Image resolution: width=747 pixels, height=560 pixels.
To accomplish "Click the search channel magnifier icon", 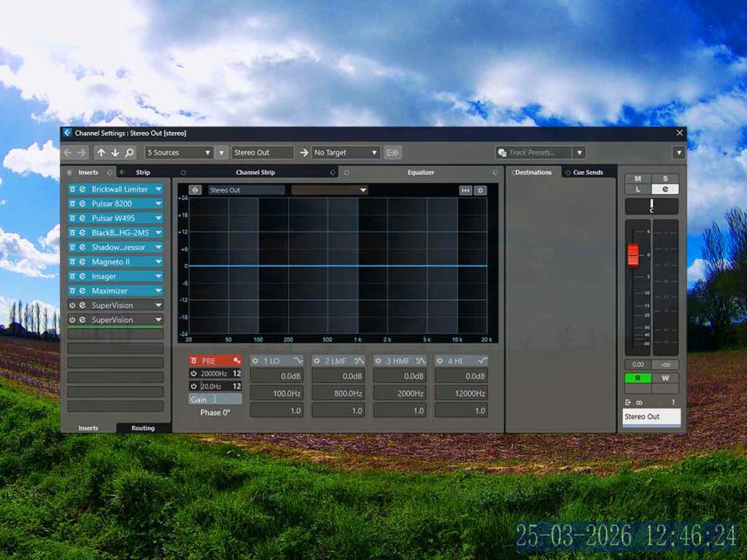I will [129, 152].
